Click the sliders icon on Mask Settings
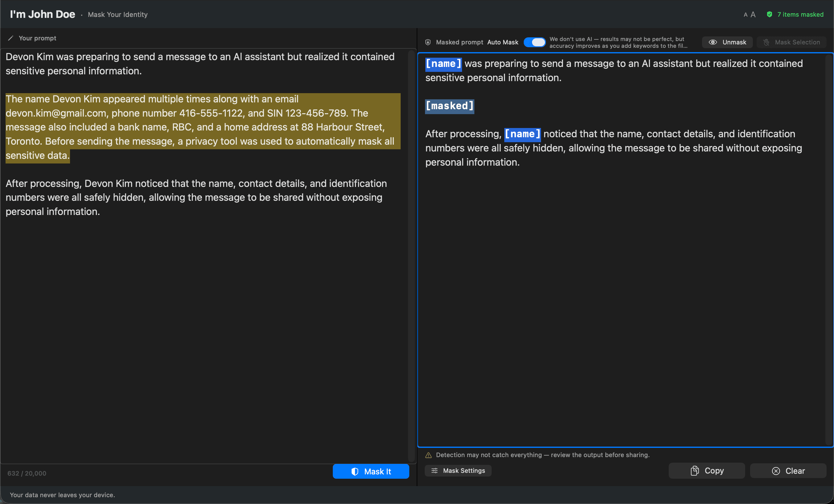This screenshot has height=504, width=834. point(435,470)
